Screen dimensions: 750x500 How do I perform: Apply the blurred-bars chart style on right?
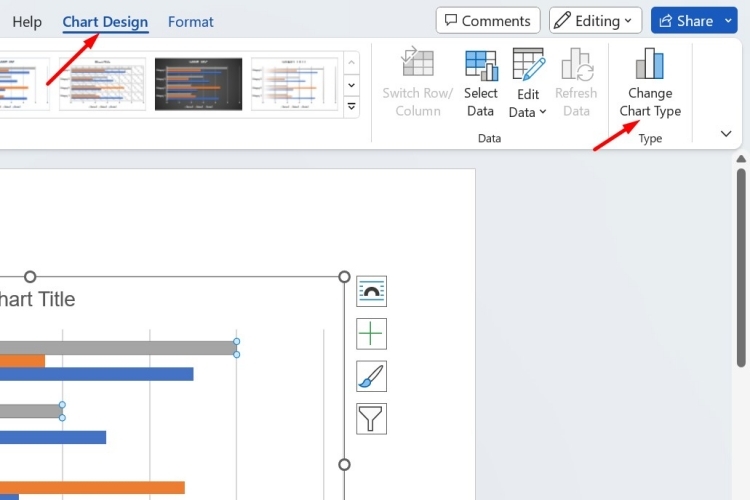(295, 84)
